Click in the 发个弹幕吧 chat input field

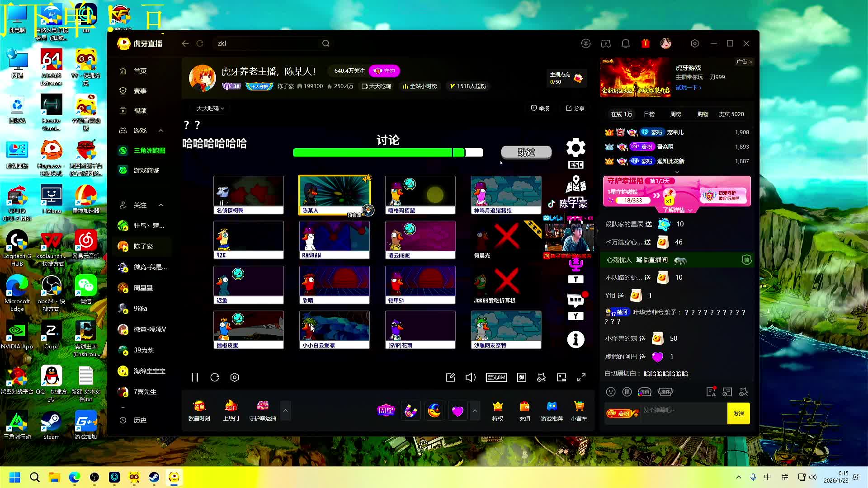pyautogui.click(x=683, y=410)
